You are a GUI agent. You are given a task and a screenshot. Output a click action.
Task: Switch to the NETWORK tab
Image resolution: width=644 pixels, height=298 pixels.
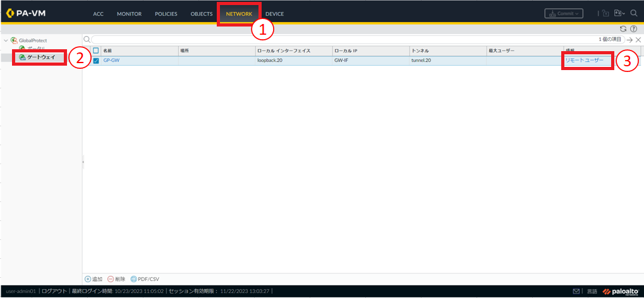click(x=239, y=14)
